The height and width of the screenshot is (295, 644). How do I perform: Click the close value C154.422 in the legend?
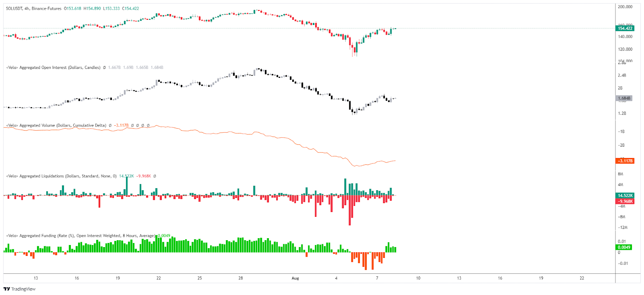click(x=130, y=8)
